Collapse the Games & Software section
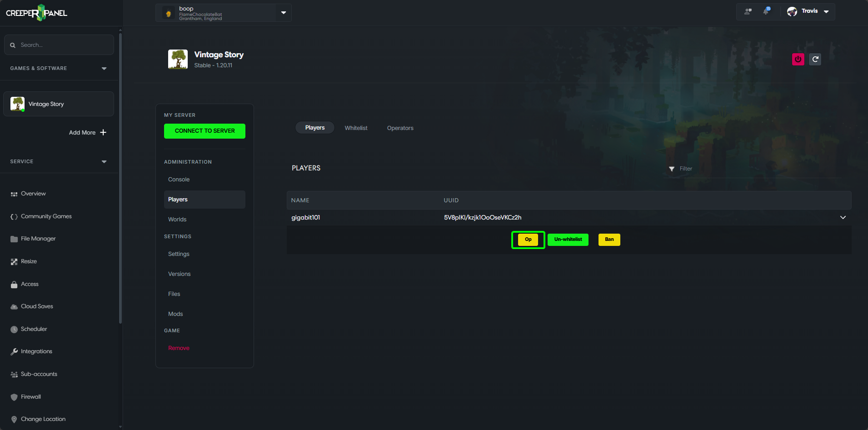The width and height of the screenshot is (868, 430). pyautogui.click(x=104, y=69)
